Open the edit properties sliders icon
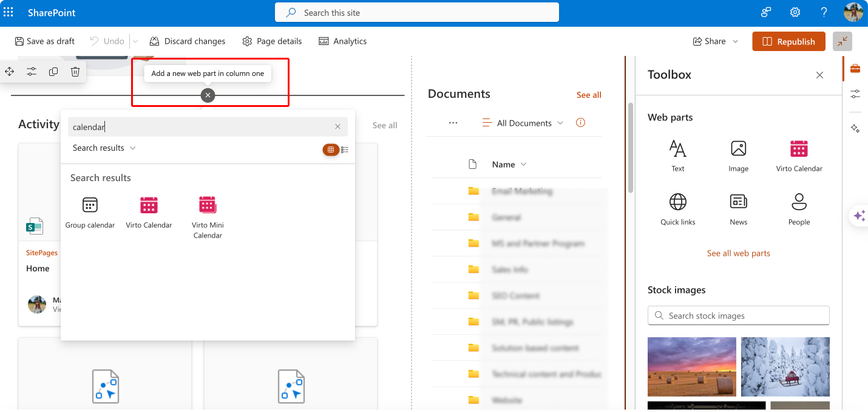This screenshot has width=868, height=412. click(32, 72)
